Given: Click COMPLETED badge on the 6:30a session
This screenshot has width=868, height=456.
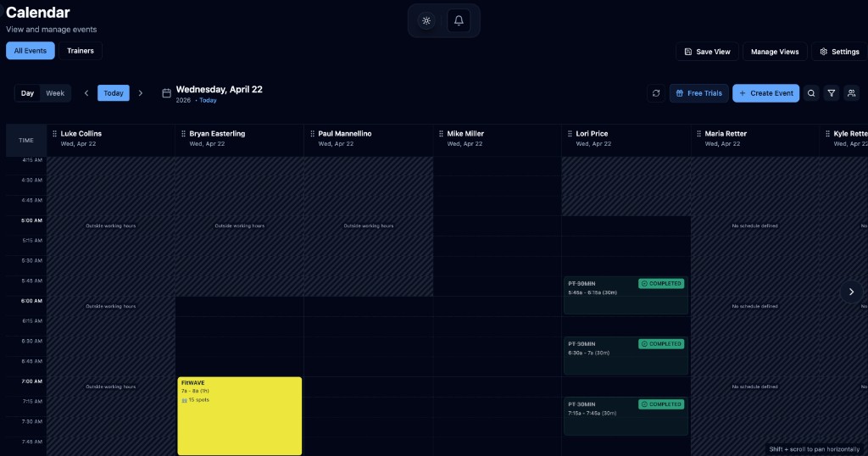Looking at the screenshot, I should click(661, 343).
